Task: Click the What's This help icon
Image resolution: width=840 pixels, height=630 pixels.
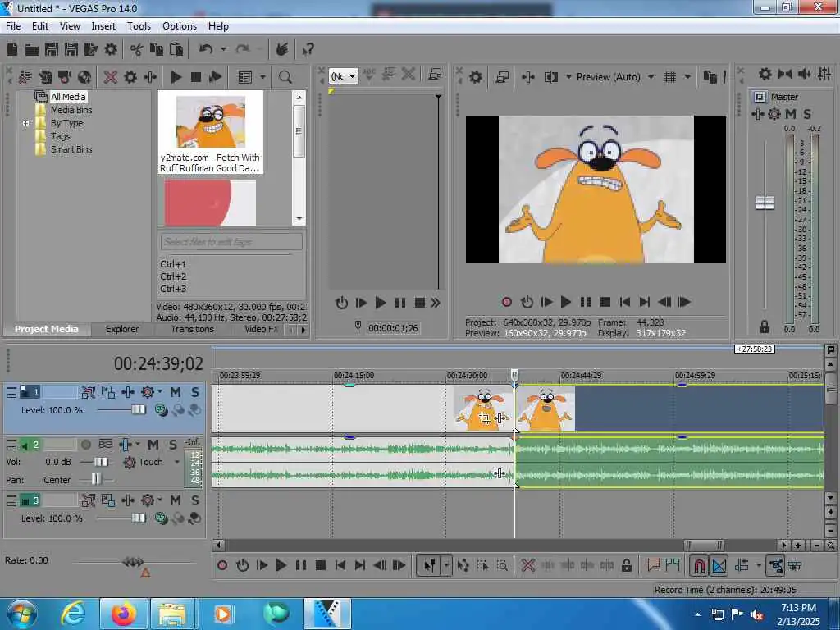Action: coord(308,50)
